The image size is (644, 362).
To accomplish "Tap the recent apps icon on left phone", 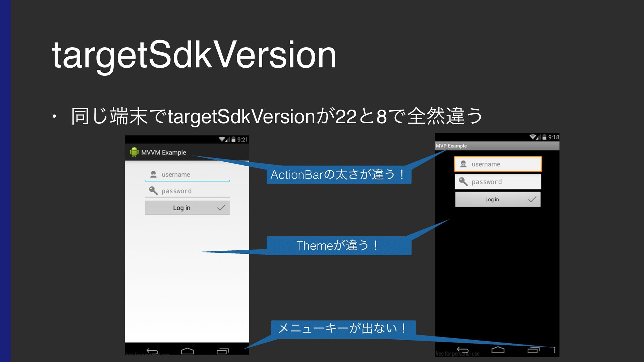I will (x=222, y=351).
